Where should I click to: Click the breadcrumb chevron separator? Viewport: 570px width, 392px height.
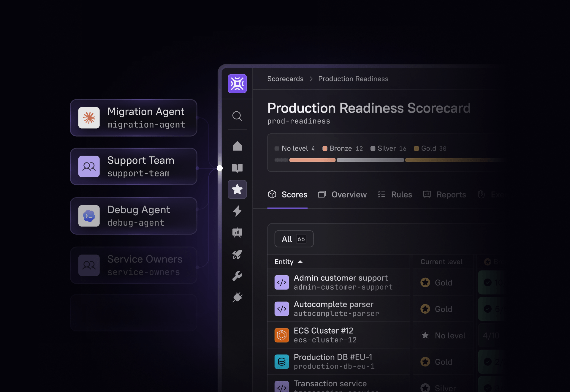[311, 79]
